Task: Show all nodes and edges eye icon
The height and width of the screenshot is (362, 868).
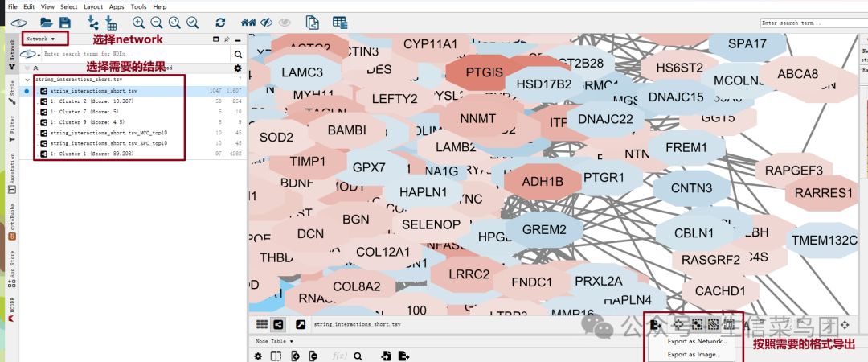Action: coord(285,23)
